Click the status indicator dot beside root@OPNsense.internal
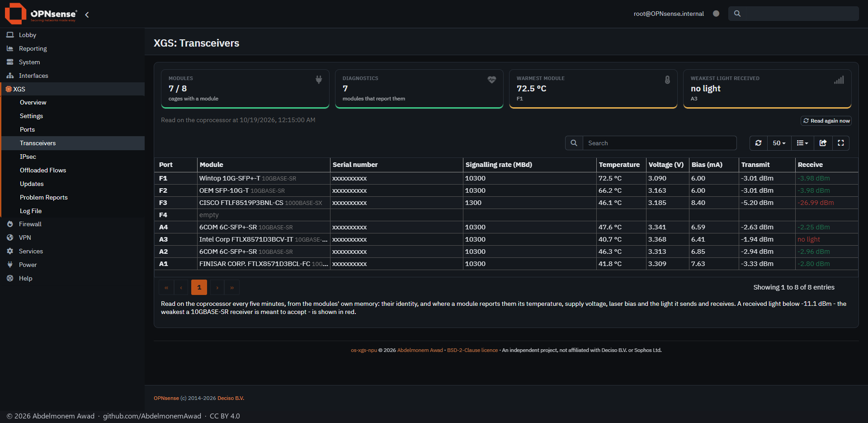868x423 pixels. pos(716,14)
